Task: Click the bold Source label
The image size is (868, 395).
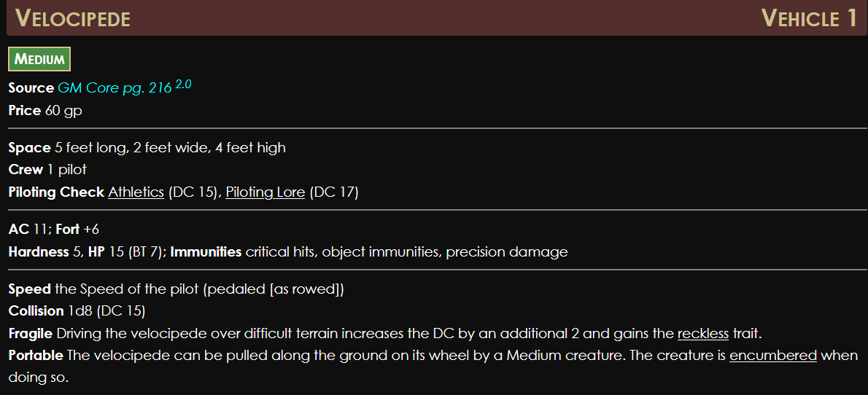Action: click(31, 88)
